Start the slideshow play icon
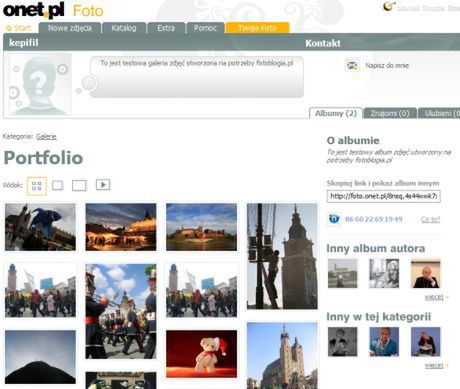The image size is (460, 389). click(x=103, y=185)
